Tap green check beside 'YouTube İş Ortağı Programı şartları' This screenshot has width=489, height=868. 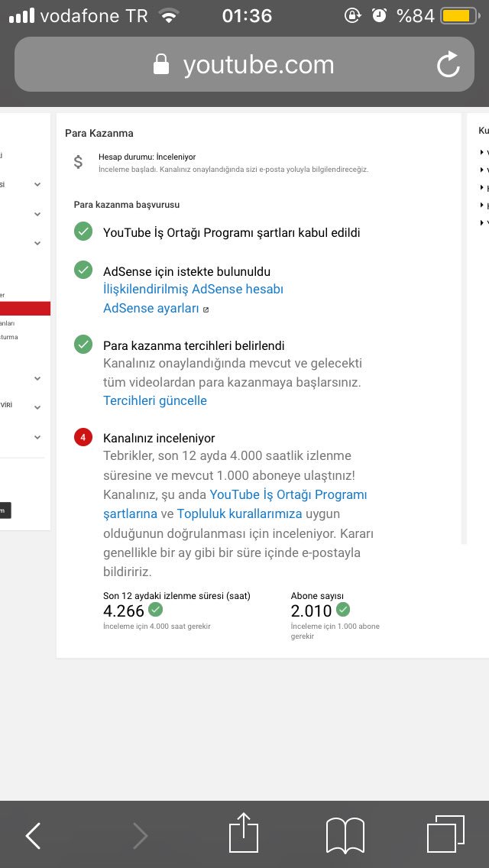pos(83,232)
